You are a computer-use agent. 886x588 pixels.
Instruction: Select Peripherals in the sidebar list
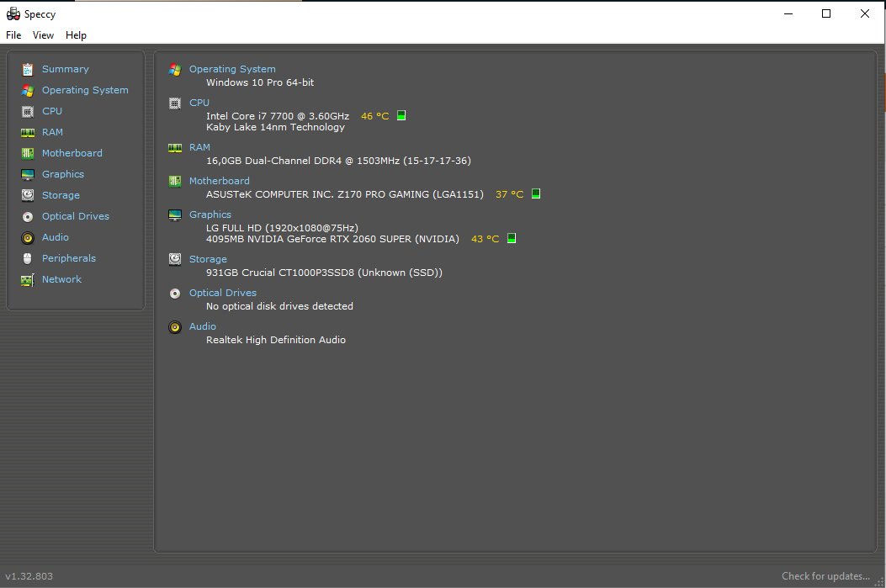click(69, 258)
